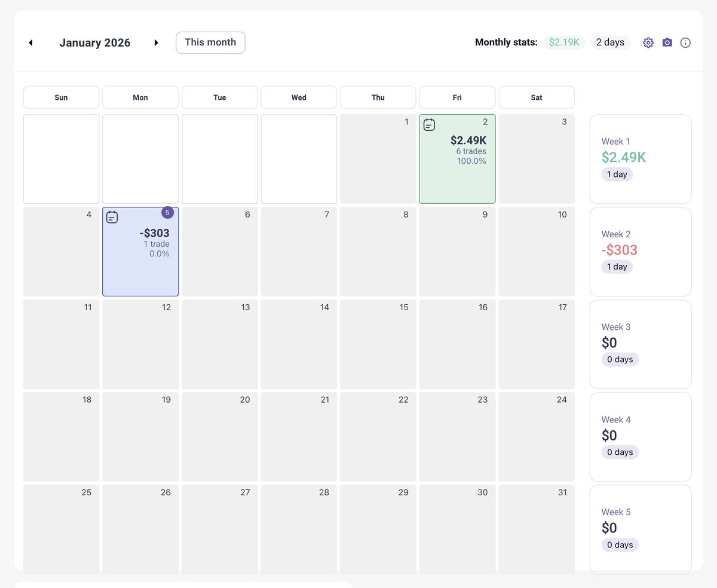Click the 0 days pill in Week 5
This screenshot has width=717, height=588.
tap(620, 545)
